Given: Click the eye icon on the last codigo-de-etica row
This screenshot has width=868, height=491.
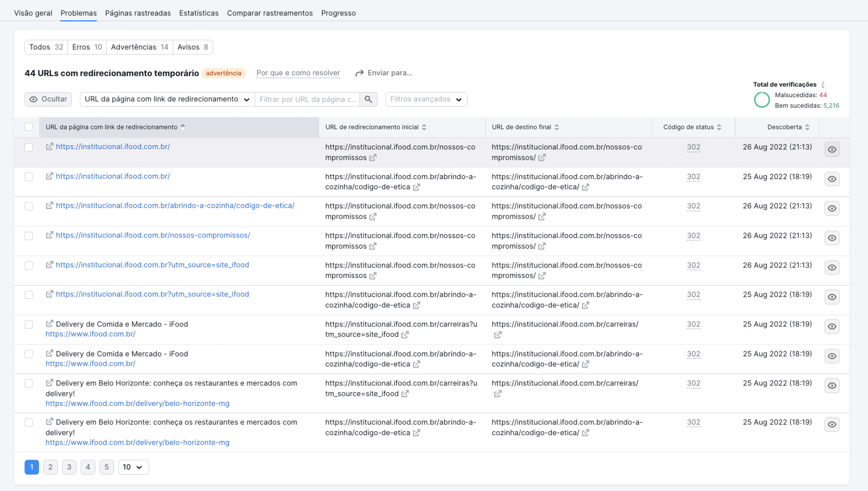Looking at the screenshot, I should coord(832,424).
